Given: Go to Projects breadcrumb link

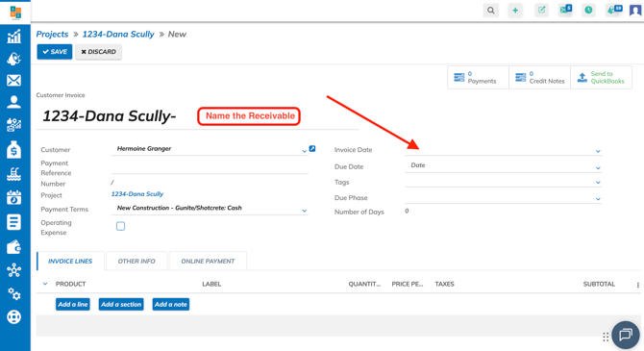Looking at the screenshot, I should (52, 34).
